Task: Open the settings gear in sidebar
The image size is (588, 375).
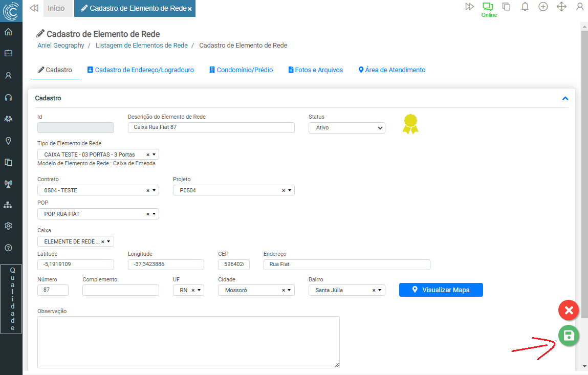Action: click(8, 226)
